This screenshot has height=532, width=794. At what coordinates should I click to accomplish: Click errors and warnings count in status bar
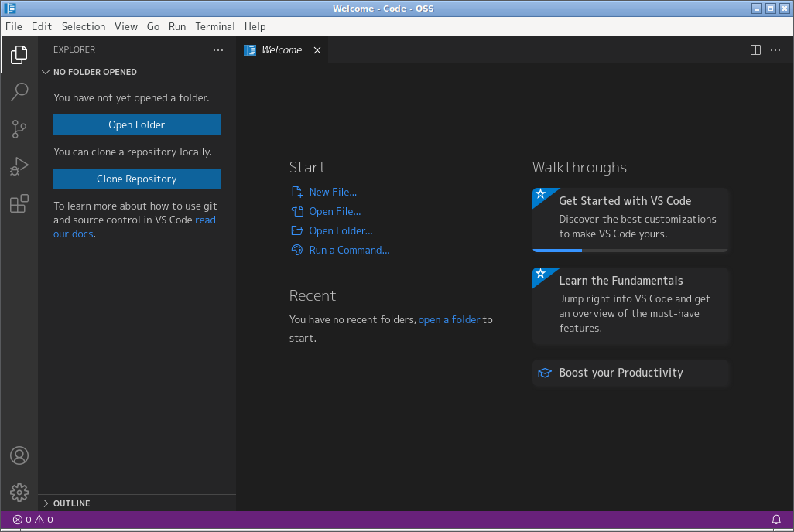point(33,520)
